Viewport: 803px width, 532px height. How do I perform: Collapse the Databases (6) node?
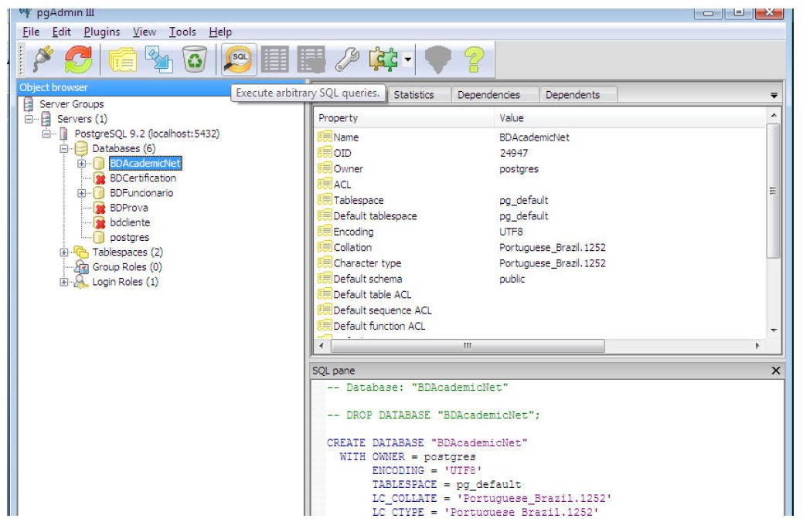pos(64,149)
